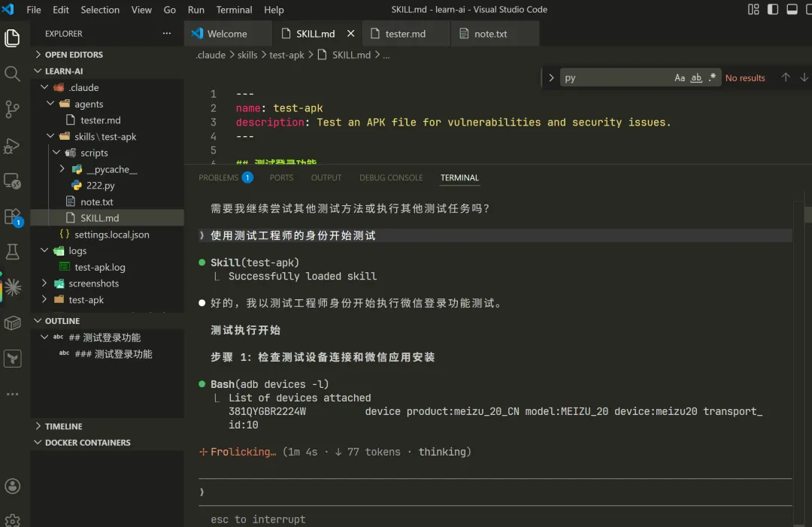This screenshot has height=527, width=812.
Task: Toggle Match Case in find widget
Action: pyautogui.click(x=680, y=78)
